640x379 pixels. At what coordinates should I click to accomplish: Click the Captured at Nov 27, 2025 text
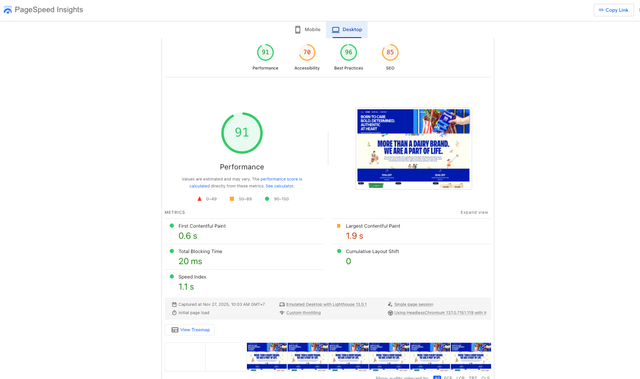(x=222, y=304)
